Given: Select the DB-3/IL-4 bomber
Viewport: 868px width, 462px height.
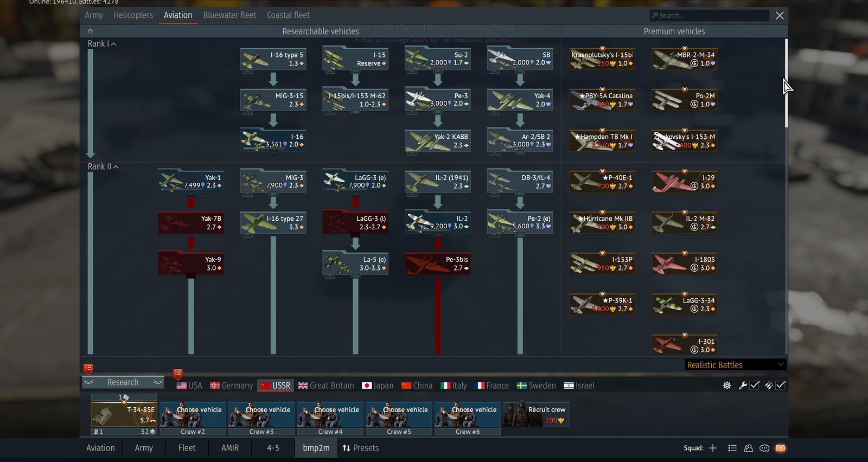Looking at the screenshot, I should tap(520, 182).
